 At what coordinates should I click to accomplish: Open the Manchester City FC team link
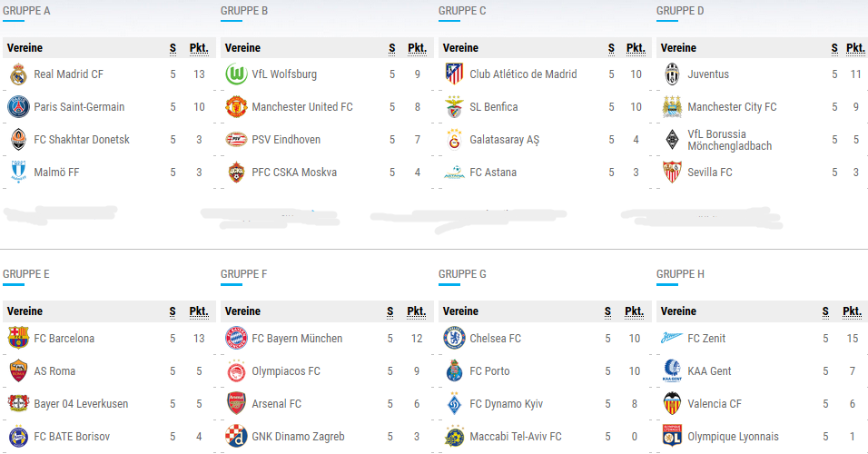(x=732, y=107)
